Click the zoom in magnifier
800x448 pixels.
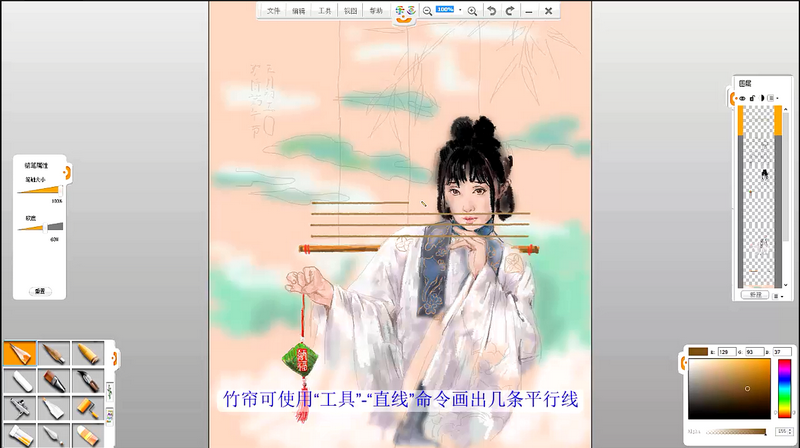[x=473, y=10]
